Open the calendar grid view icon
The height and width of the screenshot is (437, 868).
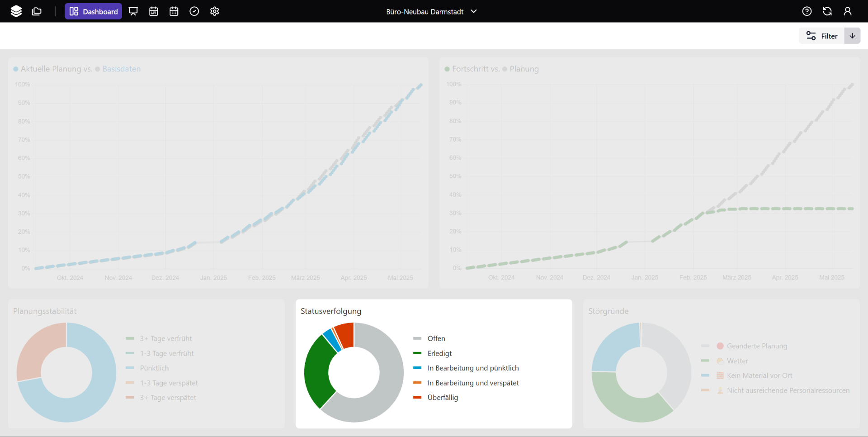point(174,11)
